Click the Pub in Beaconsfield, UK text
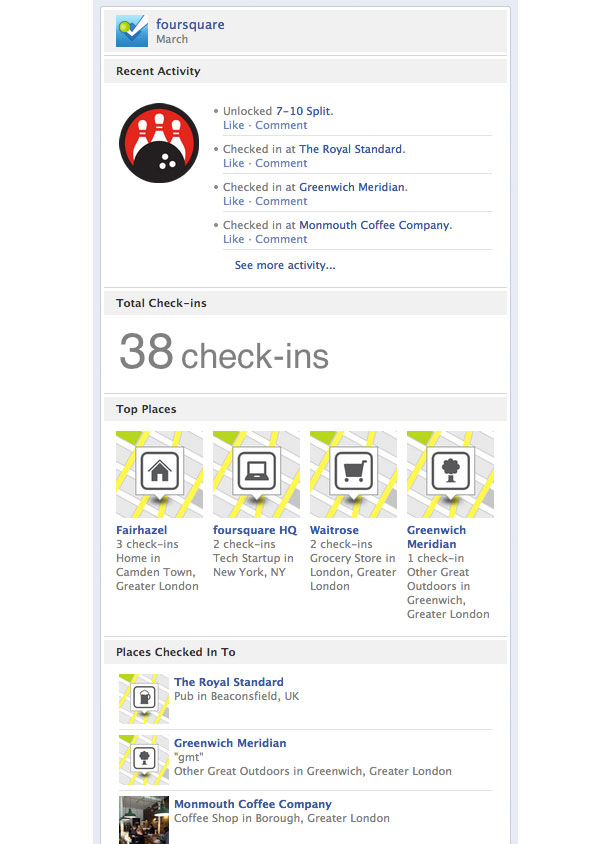 click(236, 696)
